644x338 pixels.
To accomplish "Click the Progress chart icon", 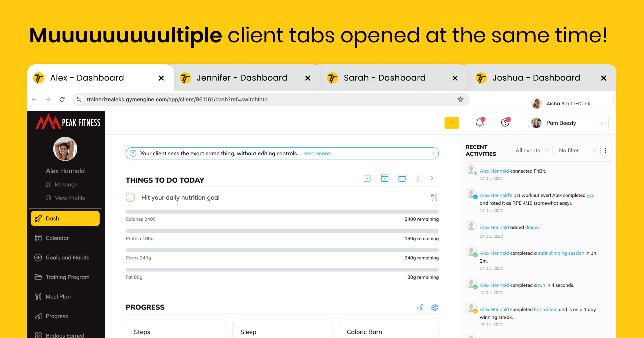I will pyautogui.click(x=420, y=307).
